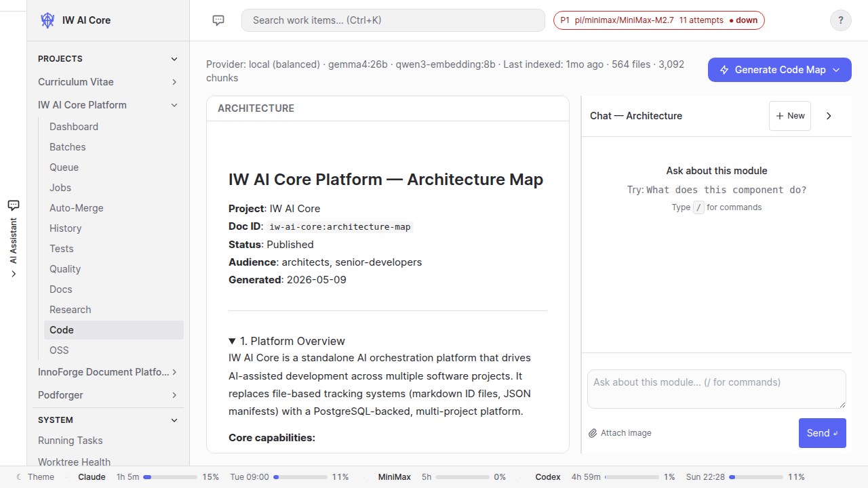This screenshot has width=868, height=488.
Task: Open the Jobs page
Action: coord(114,188)
